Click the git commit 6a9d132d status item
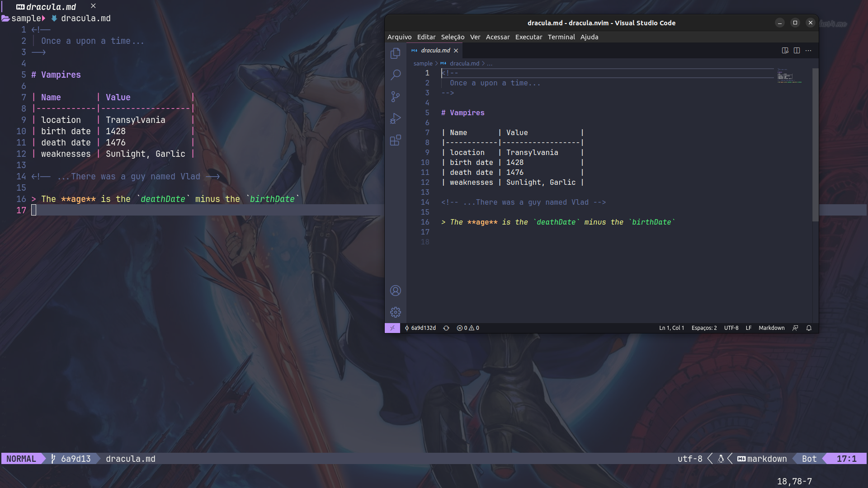868x488 pixels. (420, 328)
